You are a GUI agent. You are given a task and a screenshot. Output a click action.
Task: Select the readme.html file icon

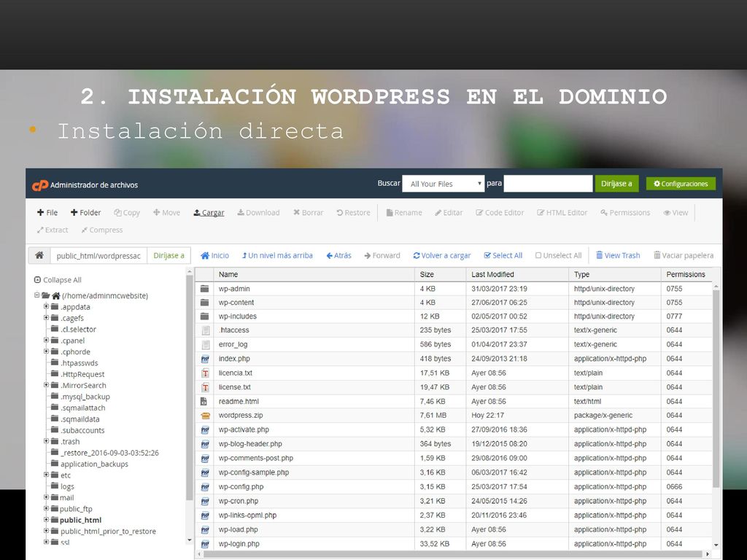coord(204,402)
